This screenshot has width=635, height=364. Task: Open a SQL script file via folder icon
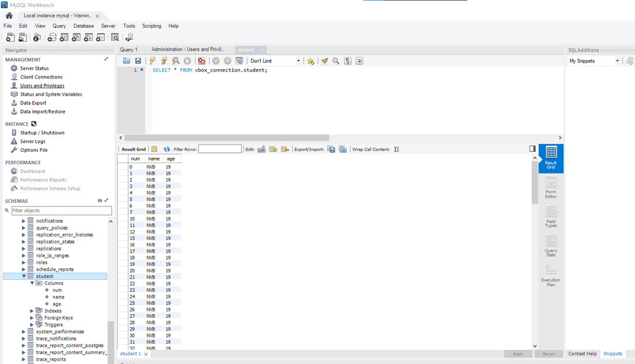coord(126,61)
